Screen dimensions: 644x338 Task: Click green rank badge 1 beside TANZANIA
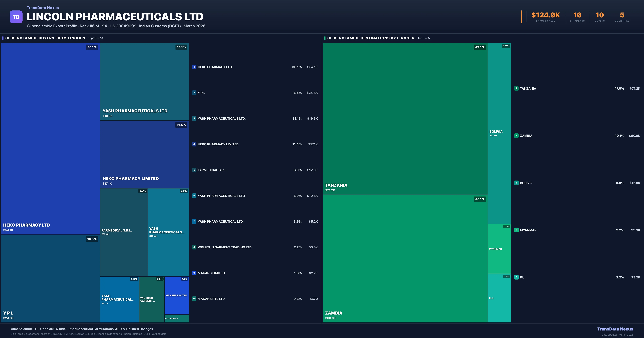516,88
